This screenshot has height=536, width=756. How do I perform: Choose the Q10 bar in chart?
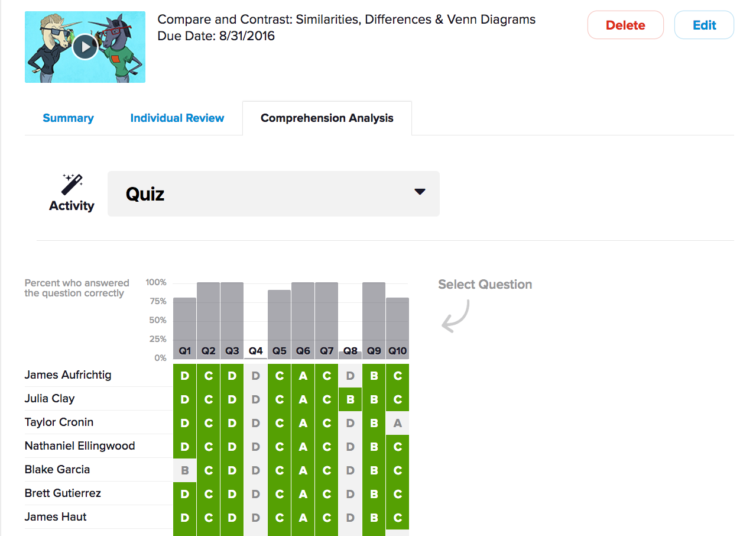click(x=398, y=325)
